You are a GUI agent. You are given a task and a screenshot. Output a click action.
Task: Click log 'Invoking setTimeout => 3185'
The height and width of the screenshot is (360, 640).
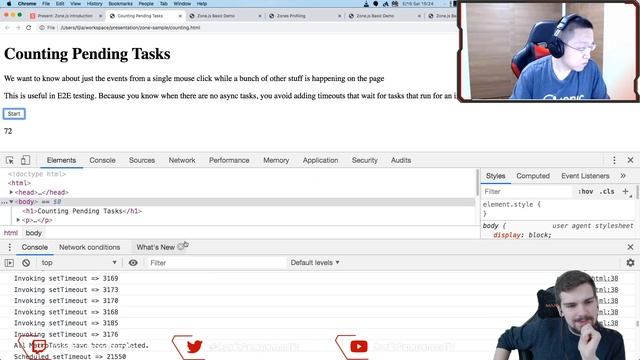66,323
